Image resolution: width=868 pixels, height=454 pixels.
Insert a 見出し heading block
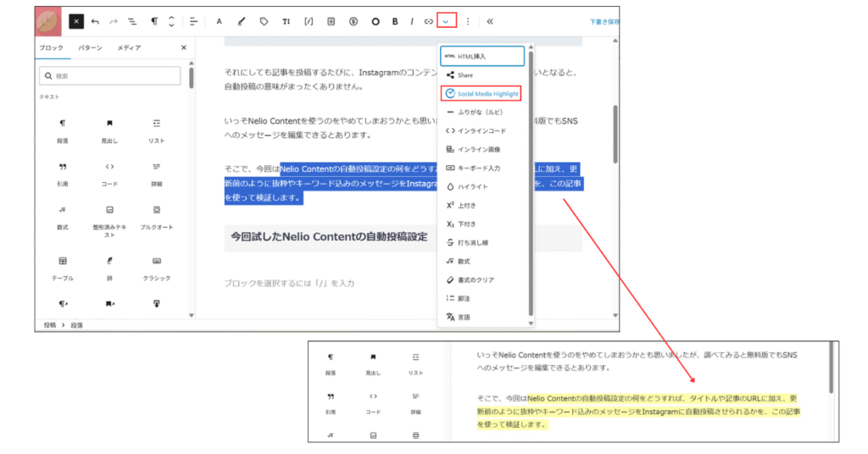tap(109, 131)
